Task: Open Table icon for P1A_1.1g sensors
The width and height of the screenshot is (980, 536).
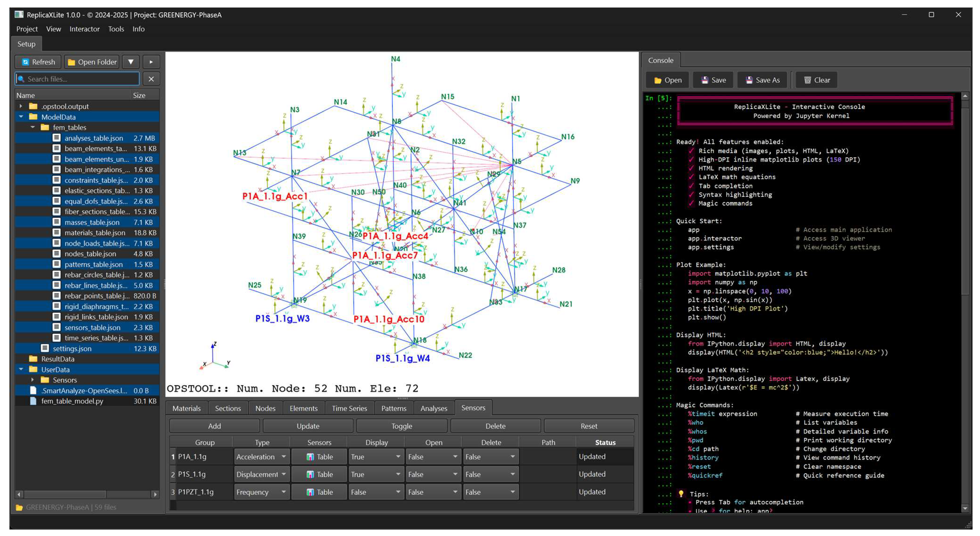Action: [x=310, y=456]
